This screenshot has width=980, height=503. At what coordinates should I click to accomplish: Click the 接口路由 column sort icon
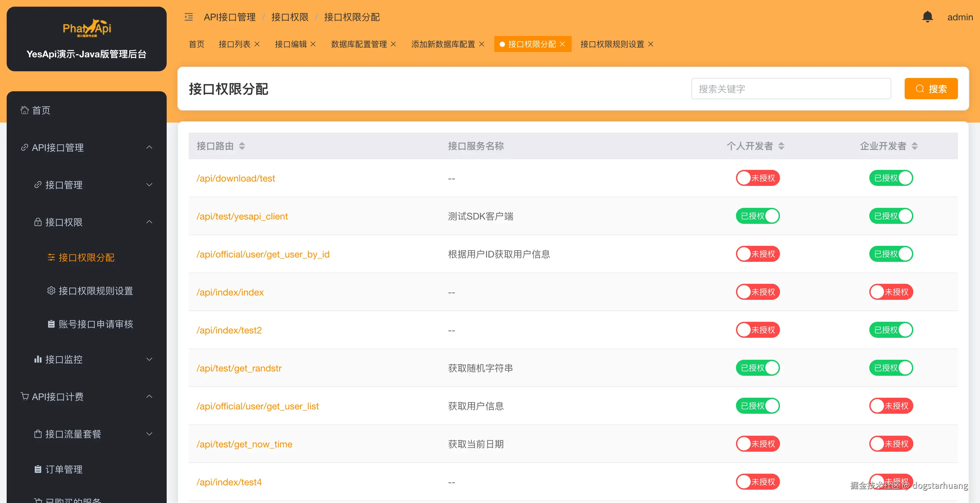coord(242,146)
